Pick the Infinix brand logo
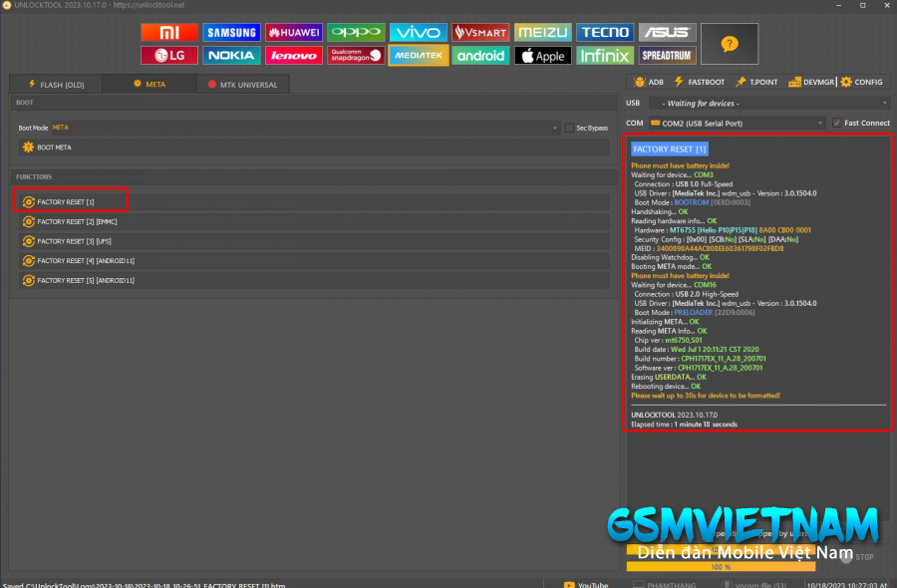This screenshot has width=897, height=588. coord(605,56)
